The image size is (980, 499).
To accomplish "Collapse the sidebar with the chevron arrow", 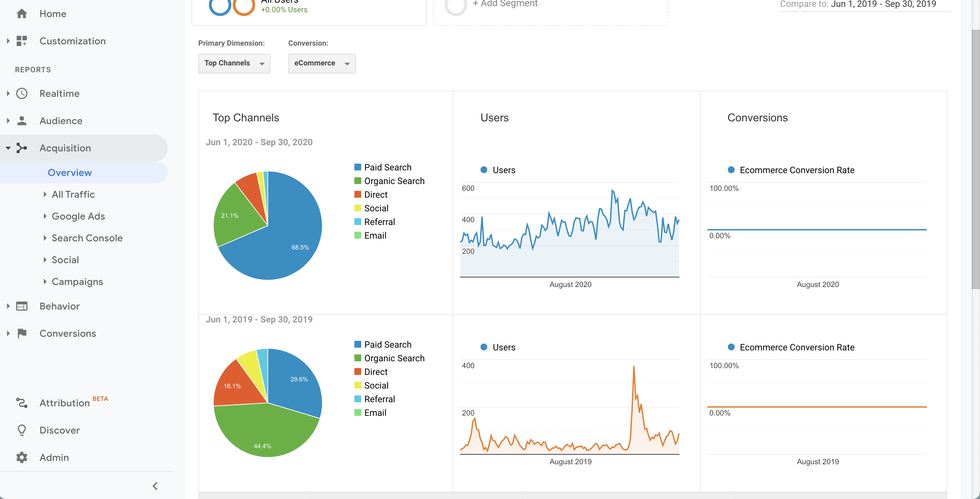I will (155, 486).
